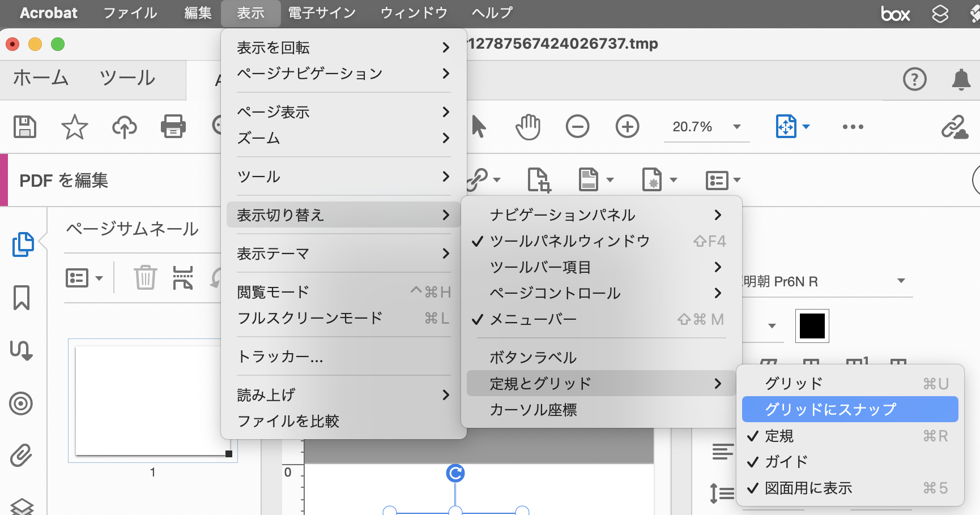
Task: Click the black font color swatch
Action: pyautogui.click(x=812, y=326)
